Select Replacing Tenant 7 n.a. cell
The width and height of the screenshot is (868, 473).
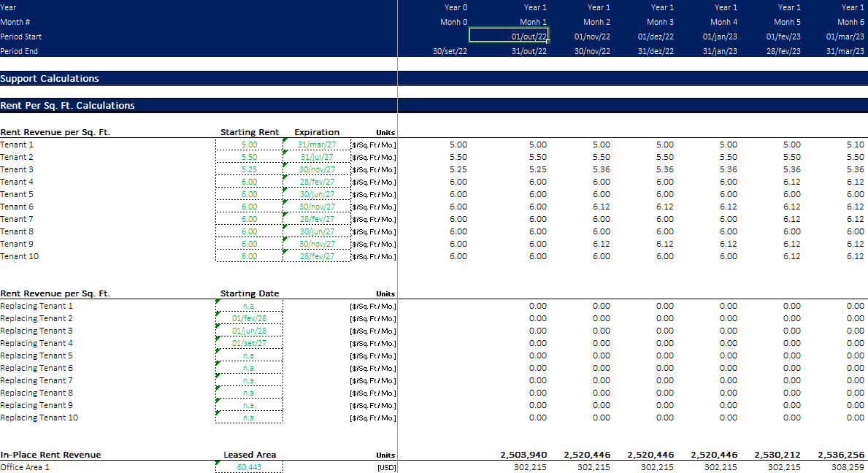pos(249,380)
